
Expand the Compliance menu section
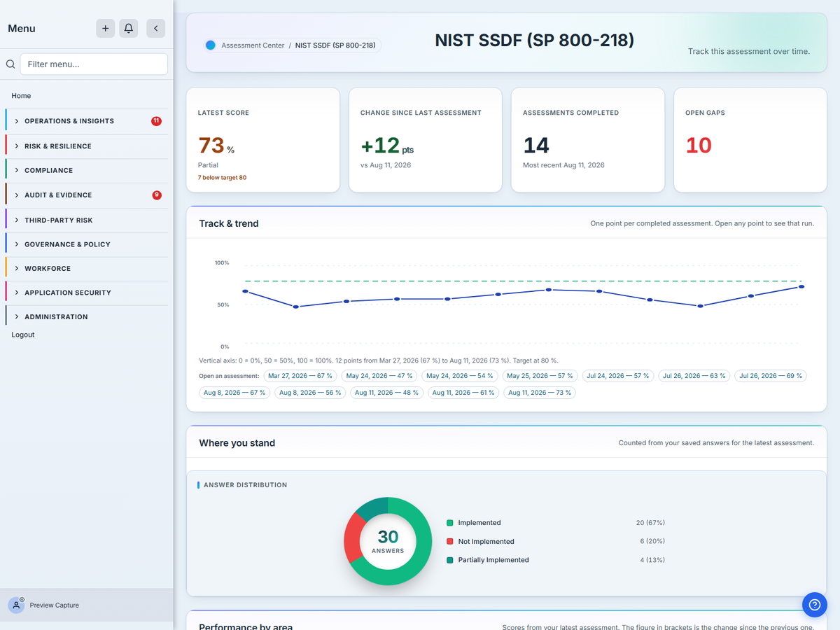coord(86,170)
